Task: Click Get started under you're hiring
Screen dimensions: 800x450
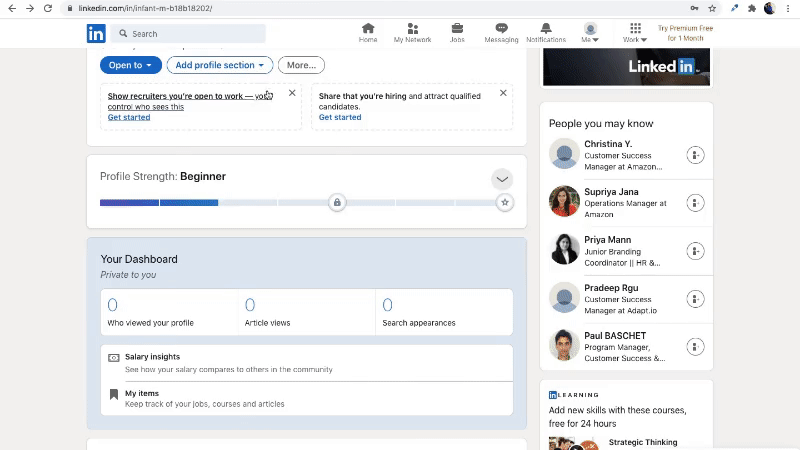Action: coord(340,117)
